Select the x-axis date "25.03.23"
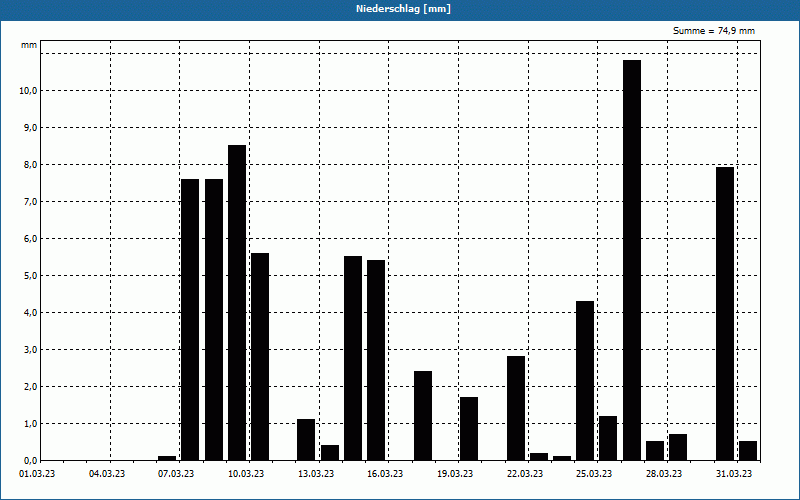 [594, 474]
